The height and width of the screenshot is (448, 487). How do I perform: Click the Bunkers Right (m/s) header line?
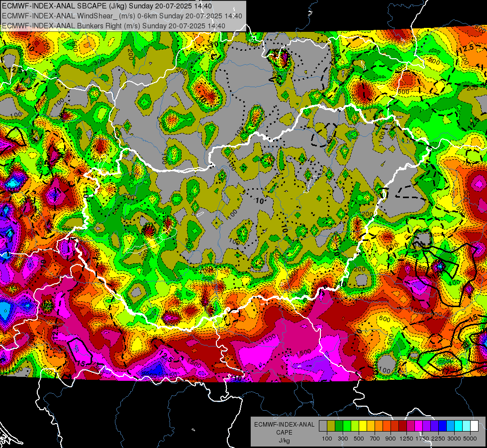(113, 26)
